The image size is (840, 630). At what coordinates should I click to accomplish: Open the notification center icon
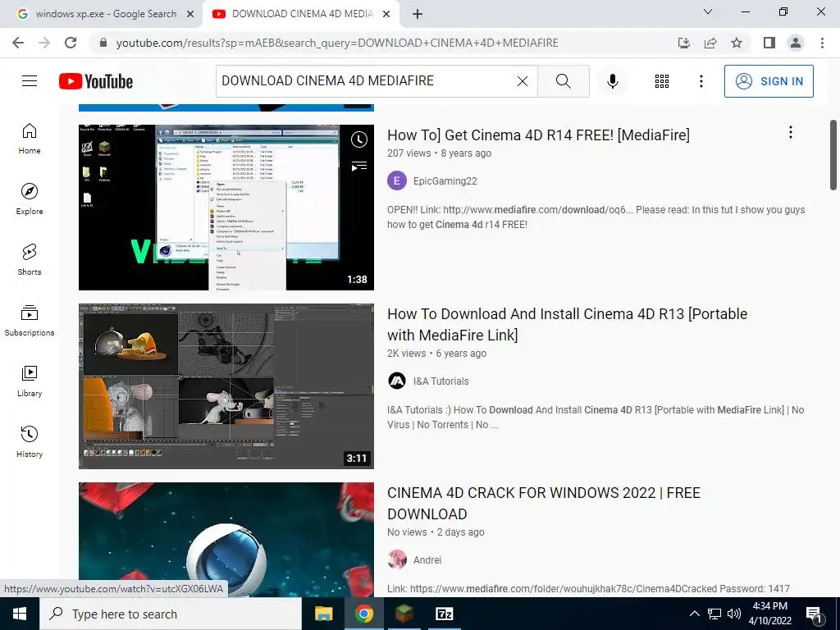coord(814,614)
